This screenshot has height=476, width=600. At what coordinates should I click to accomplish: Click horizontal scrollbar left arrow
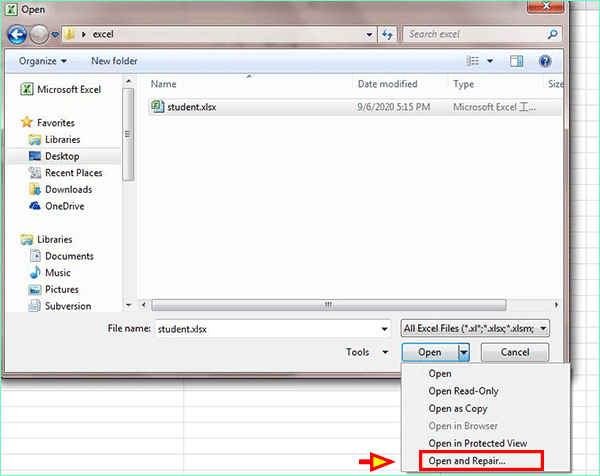(143, 305)
